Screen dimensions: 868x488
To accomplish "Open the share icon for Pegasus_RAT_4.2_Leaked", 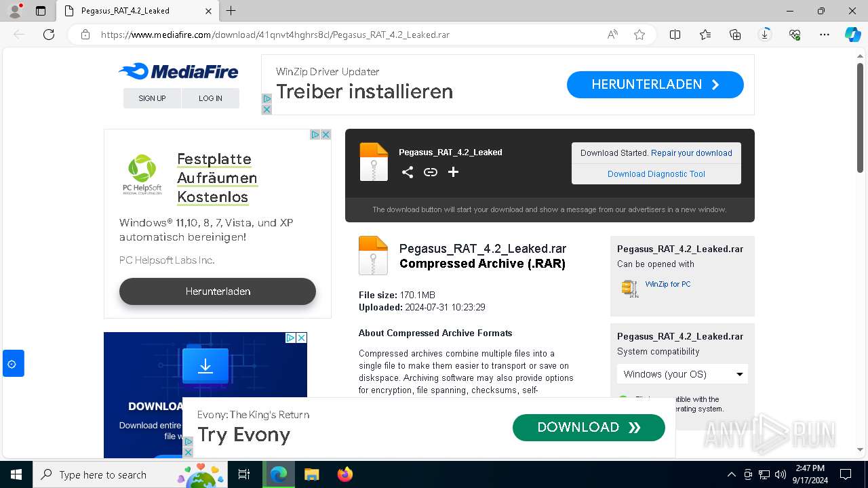I will point(408,172).
